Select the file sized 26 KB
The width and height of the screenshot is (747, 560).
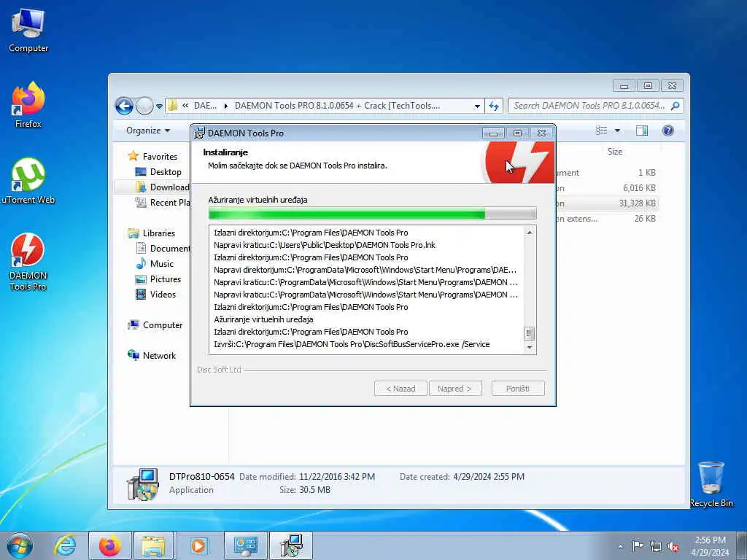645,219
